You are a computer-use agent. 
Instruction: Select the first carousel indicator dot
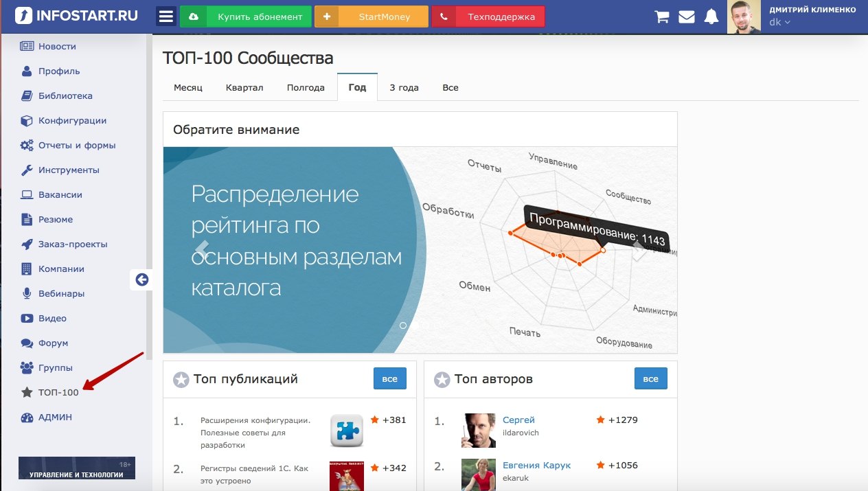403,326
